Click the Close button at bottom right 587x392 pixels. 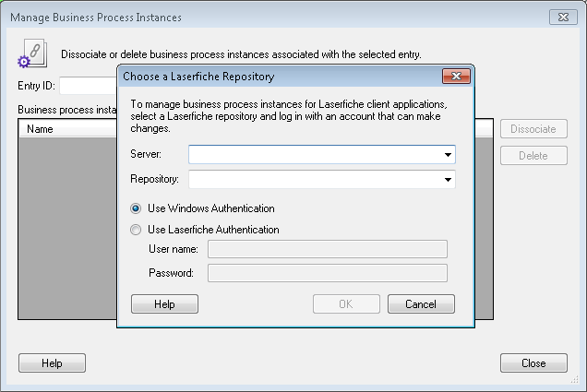(533, 362)
